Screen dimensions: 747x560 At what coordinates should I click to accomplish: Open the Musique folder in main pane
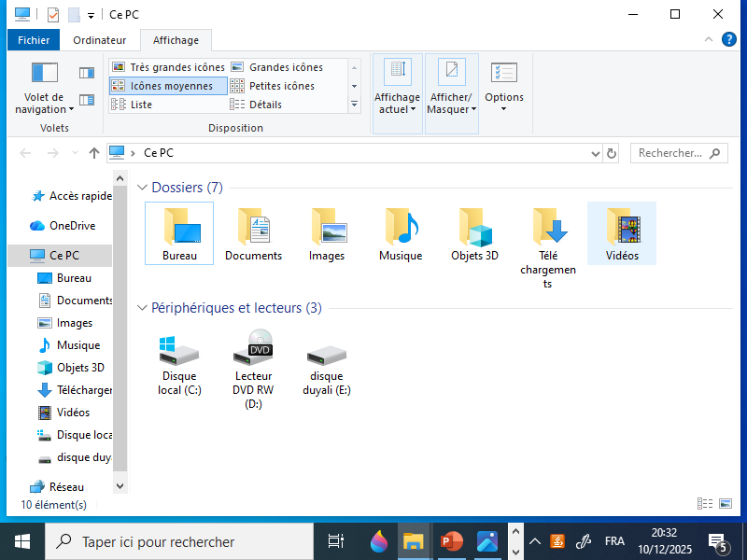click(401, 233)
